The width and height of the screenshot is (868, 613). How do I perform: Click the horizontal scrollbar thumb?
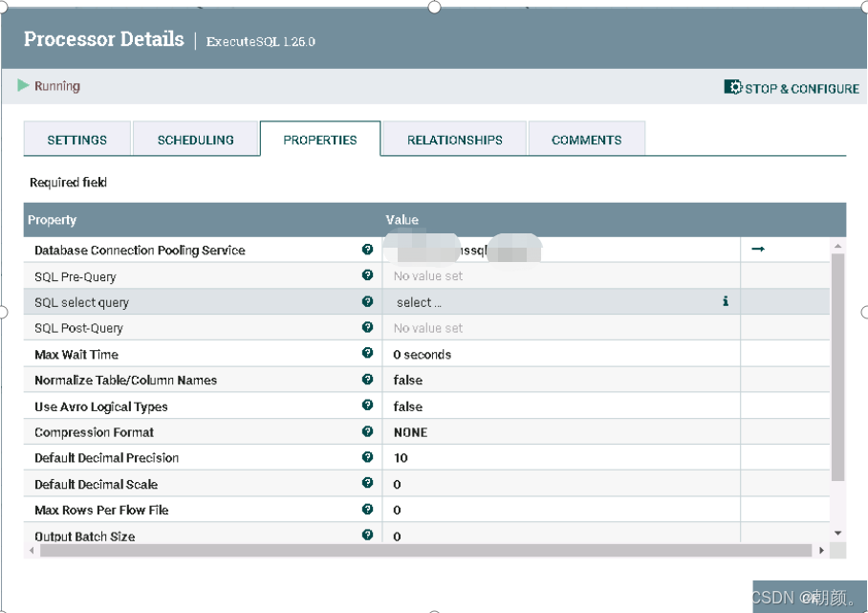[425, 550]
